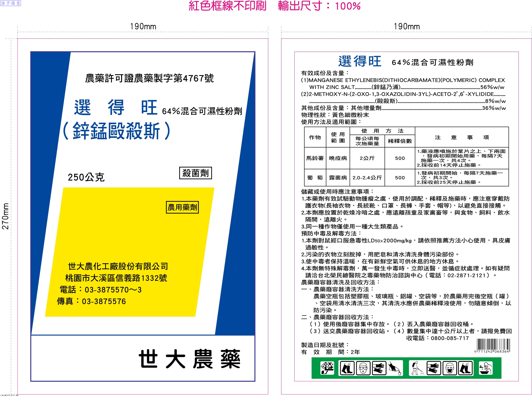The width and height of the screenshot is (532, 397).
Task: Click the locked storage away from children pictogram
Action: coord(327,368)
